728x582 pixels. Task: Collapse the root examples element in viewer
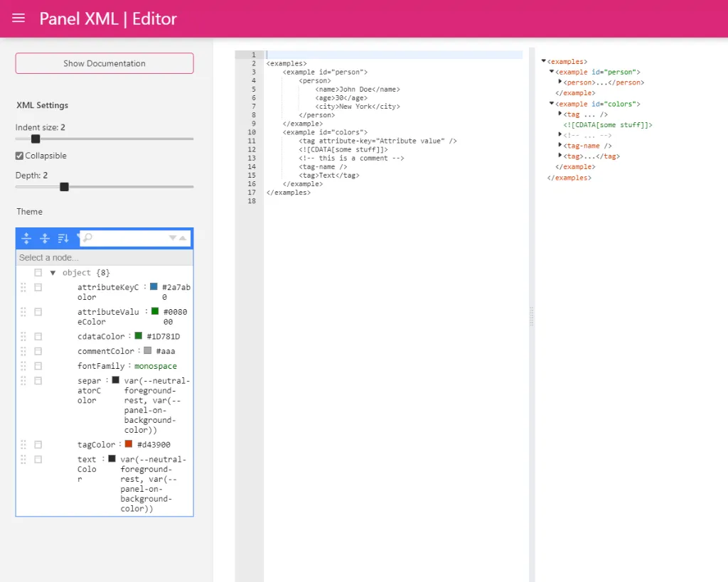click(x=544, y=62)
